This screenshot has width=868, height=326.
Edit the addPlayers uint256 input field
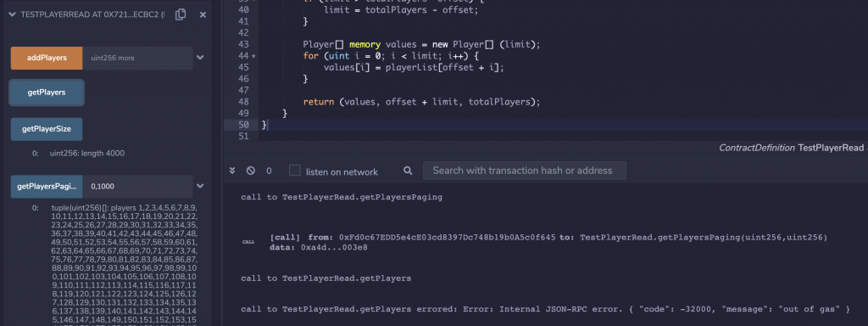(x=137, y=58)
